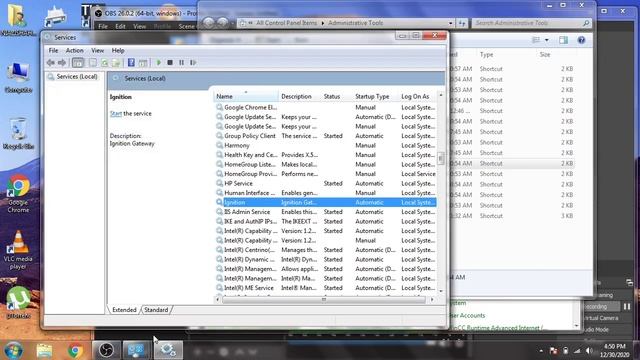This screenshot has height=360, width=640.
Task: Select Services (Local) tree node
Action: pyautogui.click(x=77, y=76)
